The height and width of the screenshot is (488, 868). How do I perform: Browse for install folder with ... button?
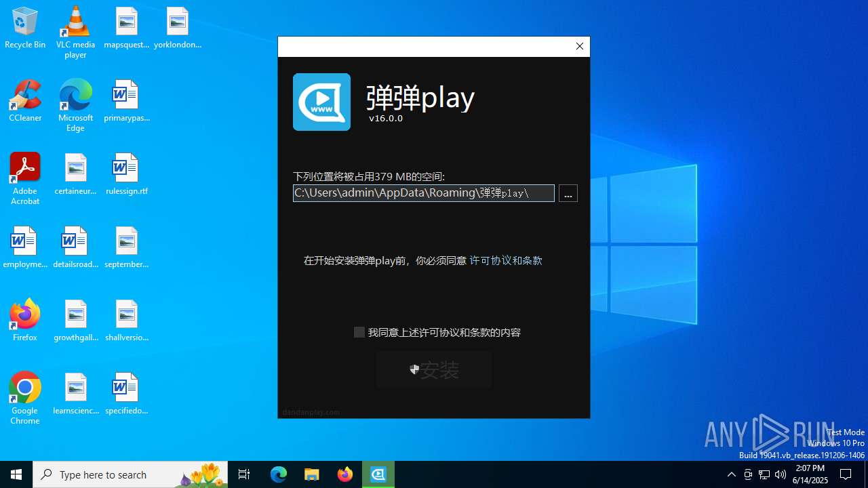(x=568, y=193)
